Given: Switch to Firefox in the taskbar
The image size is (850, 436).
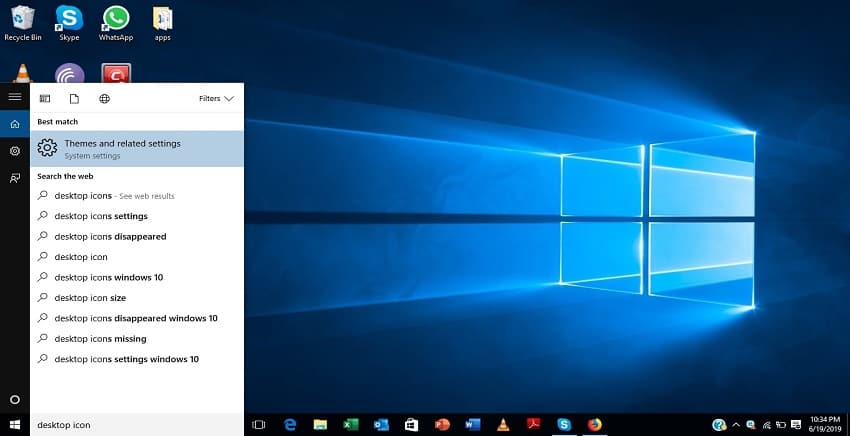Looking at the screenshot, I should [595, 425].
